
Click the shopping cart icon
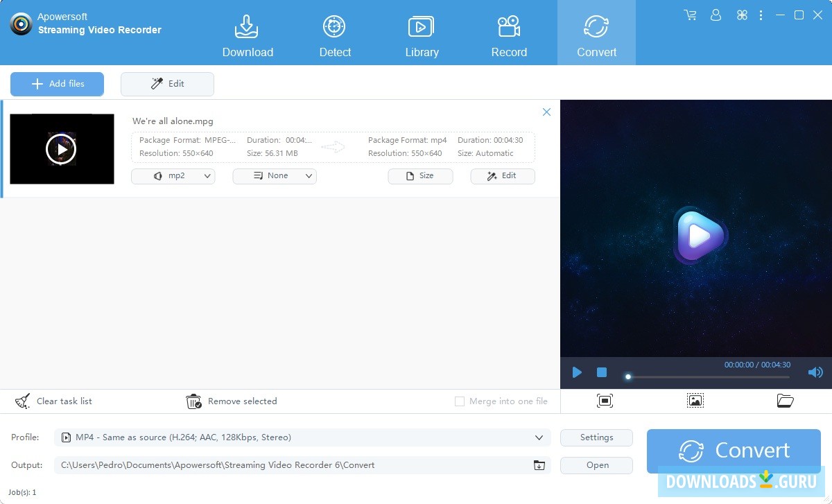(x=690, y=15)
